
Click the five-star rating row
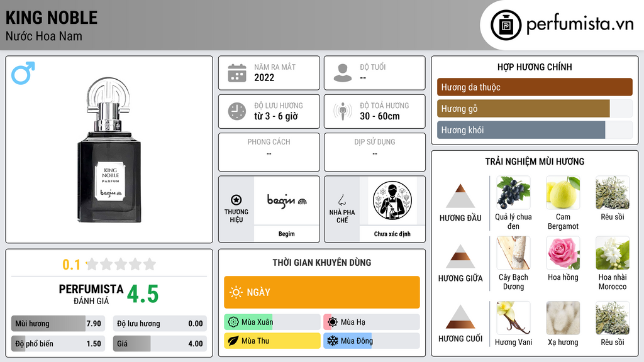121,264
